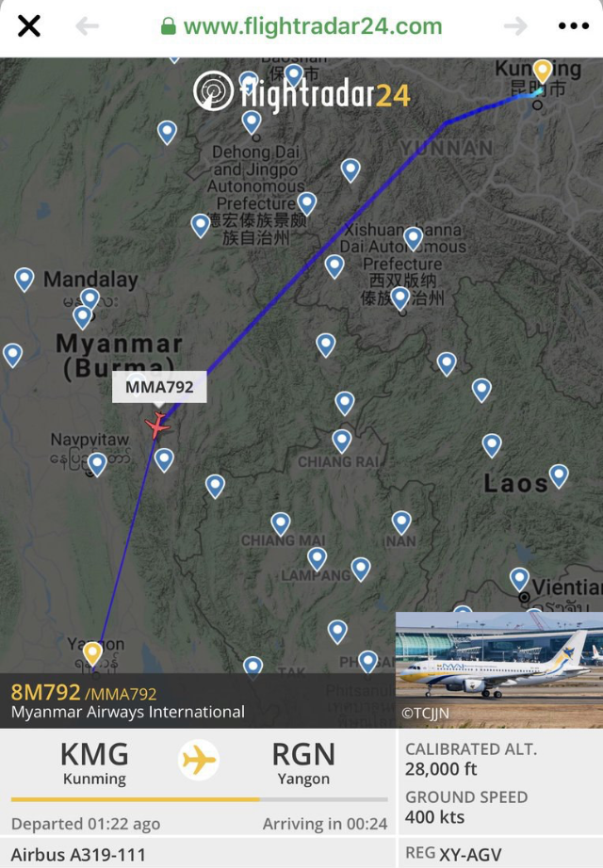Tap the airport pin above Vientiane

coord(519,579)
